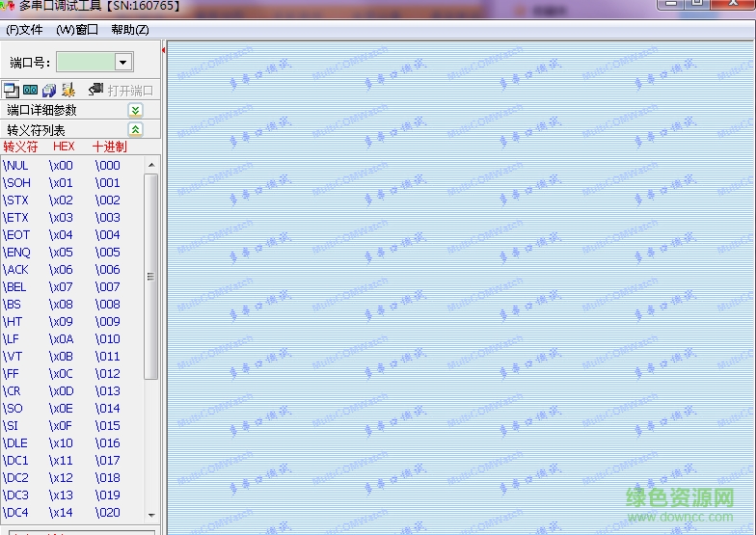Image resolution: width=756 pixels, height=535 pixels.
Task: Click the \x08 hex value
Action: pyautogui.click(x=61, y=305)
